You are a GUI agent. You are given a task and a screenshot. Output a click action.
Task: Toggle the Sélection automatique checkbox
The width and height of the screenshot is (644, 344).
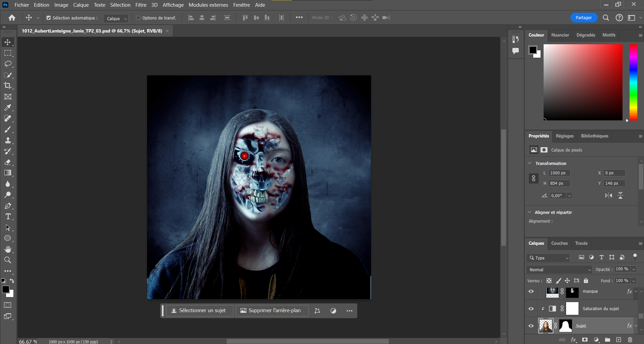point(49,18)
